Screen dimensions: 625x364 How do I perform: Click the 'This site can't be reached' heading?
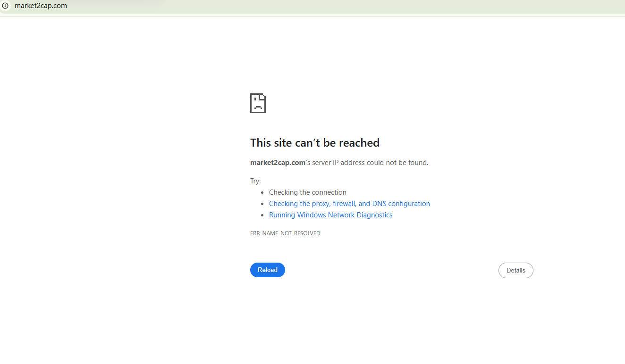[x=315, y=143]
